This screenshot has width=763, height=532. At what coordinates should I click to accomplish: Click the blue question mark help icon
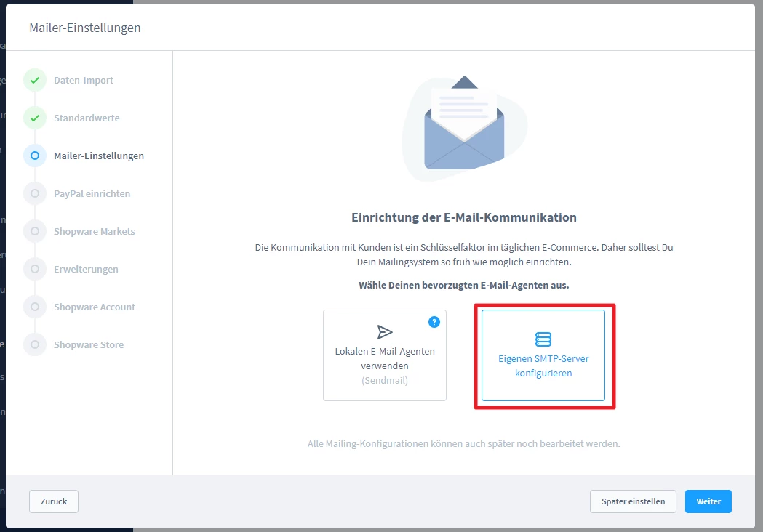point(434,322)
